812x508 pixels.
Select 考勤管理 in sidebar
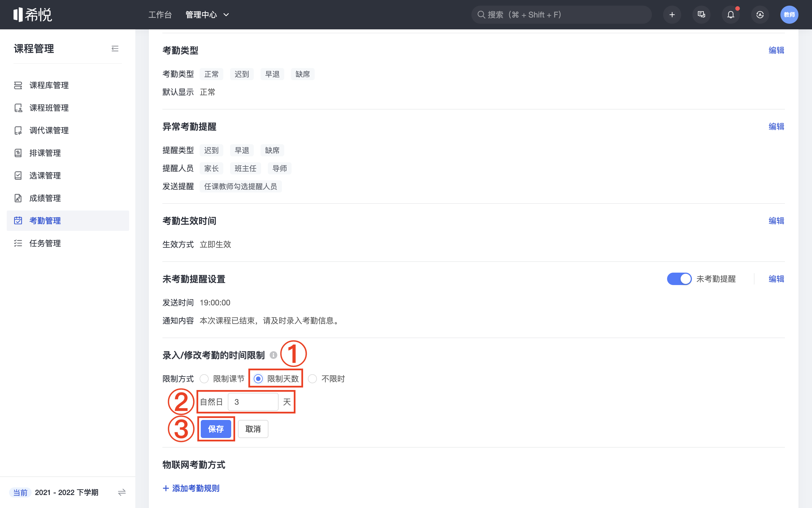coord(68,221)
